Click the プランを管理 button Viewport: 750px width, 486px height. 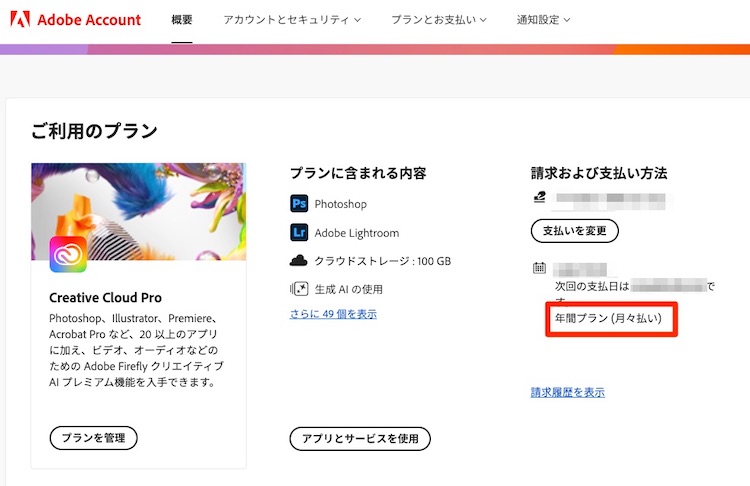[93, 437]
